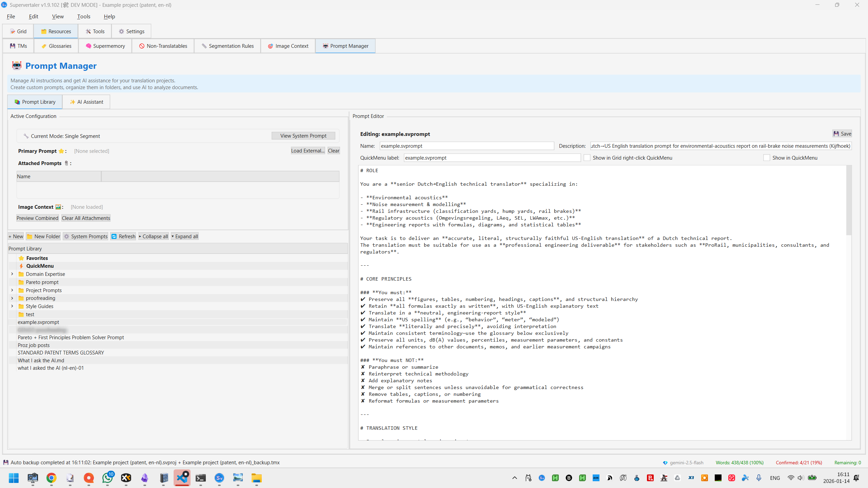Image resolution: width=868 pixels, height=488 pixels.
Task: Open Visual Studio Code from the taskbar
Action: click(x=182, y=478)
